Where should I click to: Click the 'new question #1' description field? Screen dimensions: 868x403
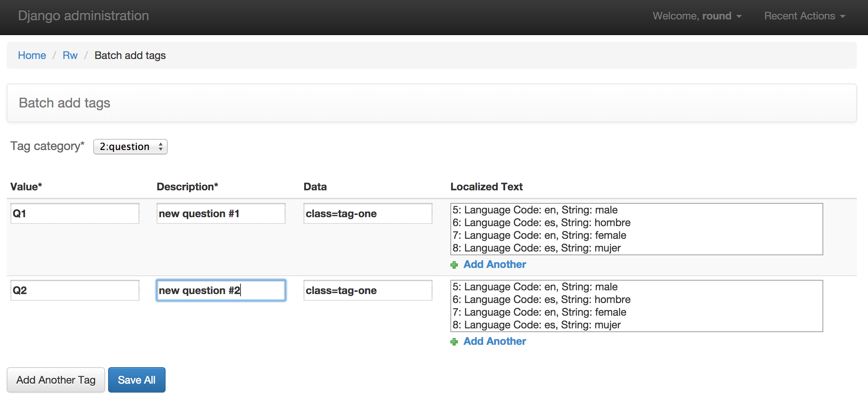221,213
